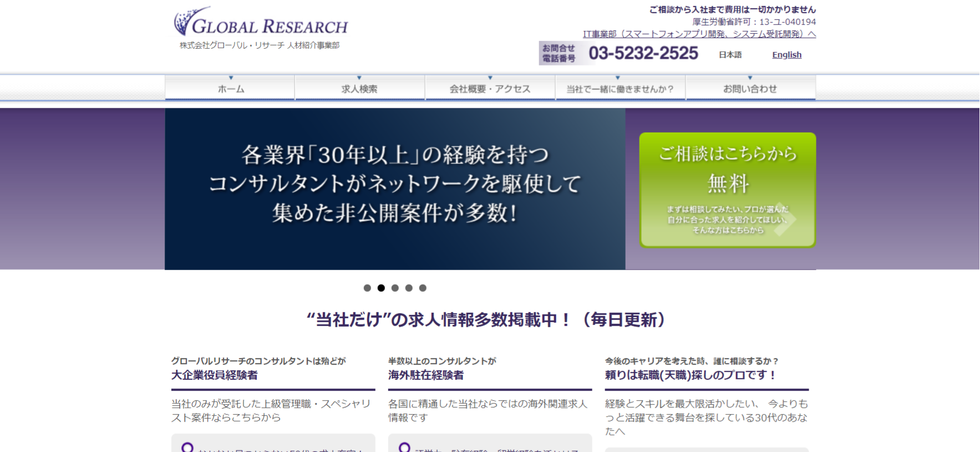
Task: Open the お問い合わせ navigation tab
Action: pos(750,89)
